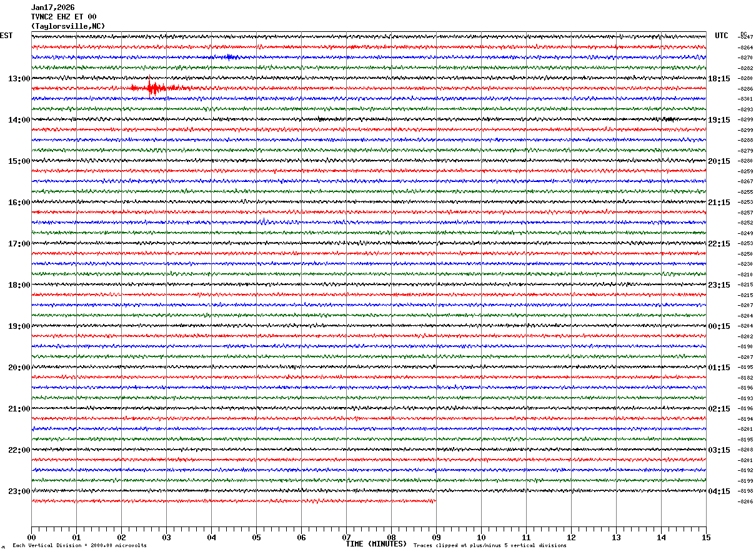The image size is (756, 554).
Task: Click the 00:15 UTC time label
Action: 719,326
